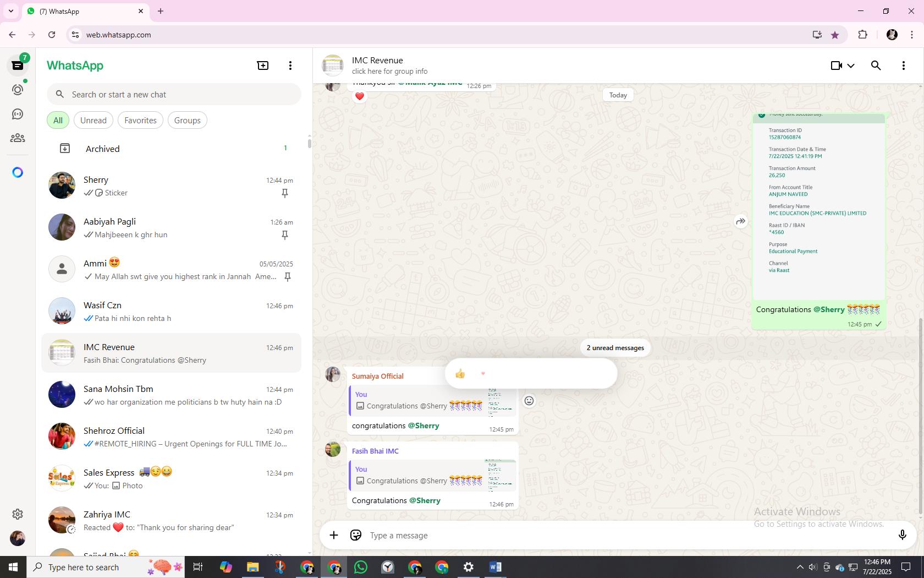Open the Sherry chat
924x578 pixels.
172,186
